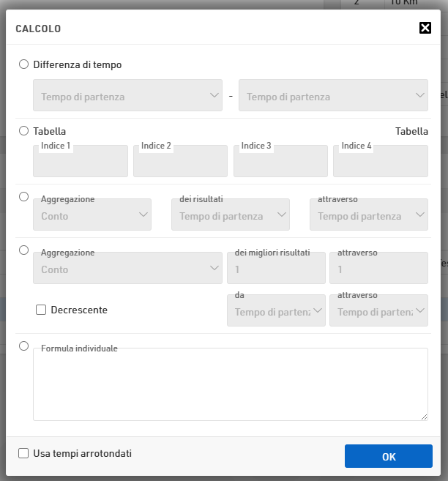Expand the wide Aggregazione Conto dropdown
The width and height of the screenshot is (448, 481).
pyautogui.click(x=127, y=269)
